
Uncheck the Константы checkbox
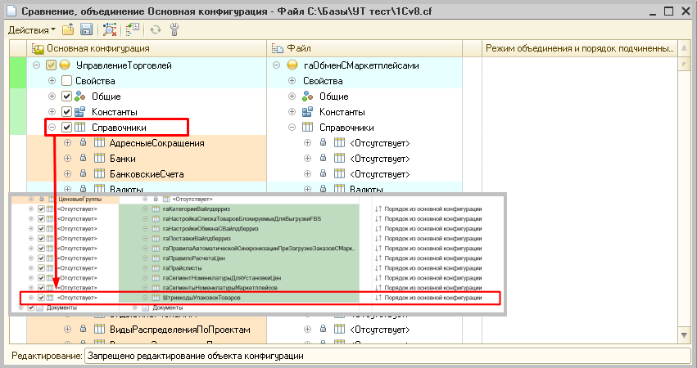(x=66, y=112)
